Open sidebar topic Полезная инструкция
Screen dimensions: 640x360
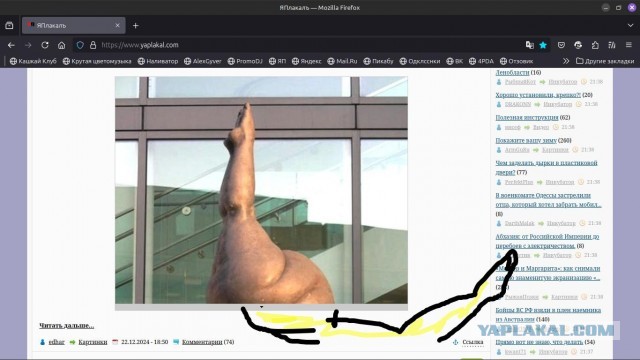pos(527,118)
